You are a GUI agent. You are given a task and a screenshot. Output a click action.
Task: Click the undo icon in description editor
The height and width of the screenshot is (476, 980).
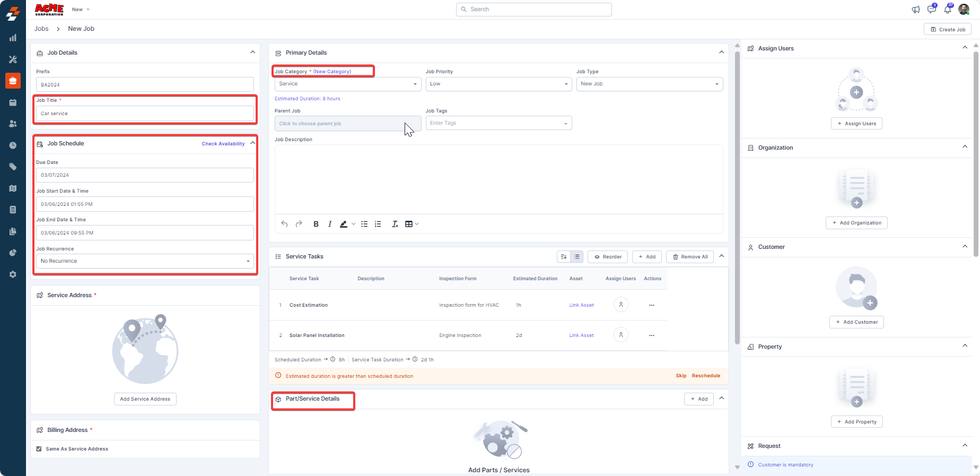[x=285, y=224]
